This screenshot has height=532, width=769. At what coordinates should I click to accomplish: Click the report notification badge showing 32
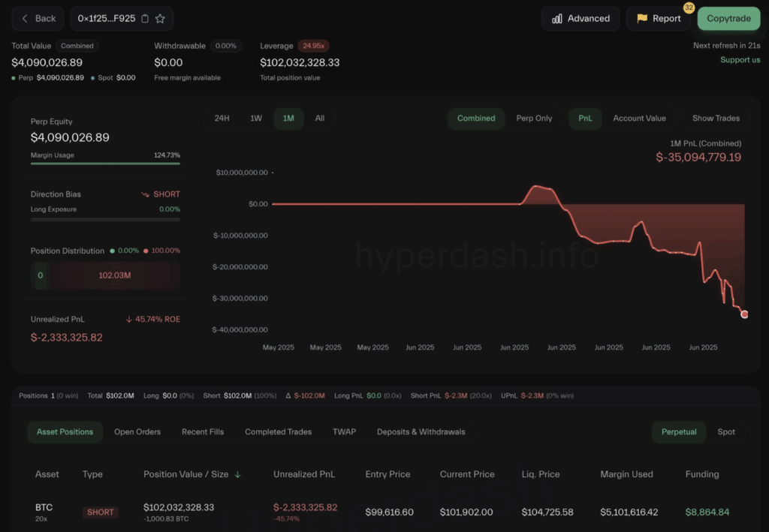(689, 8)
